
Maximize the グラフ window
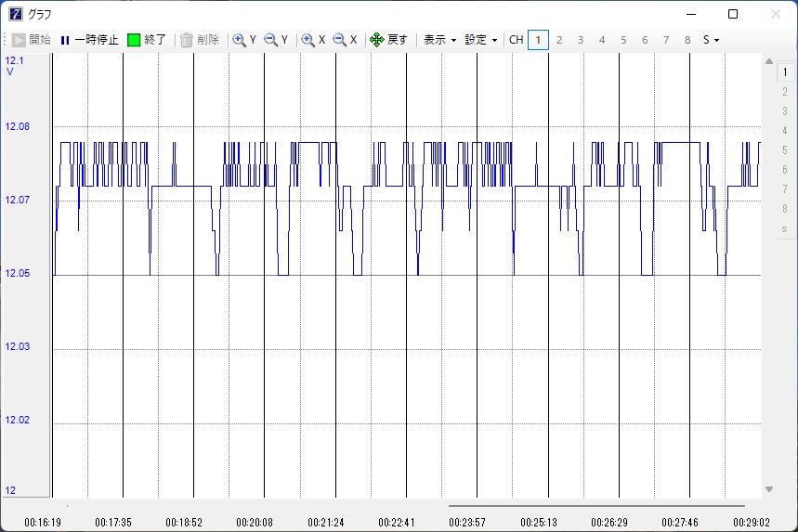click(733, 14)
